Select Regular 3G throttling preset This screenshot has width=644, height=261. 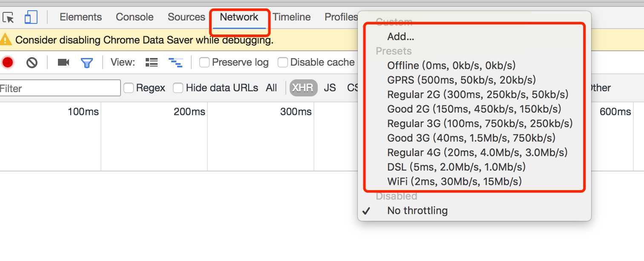point(480,124)
